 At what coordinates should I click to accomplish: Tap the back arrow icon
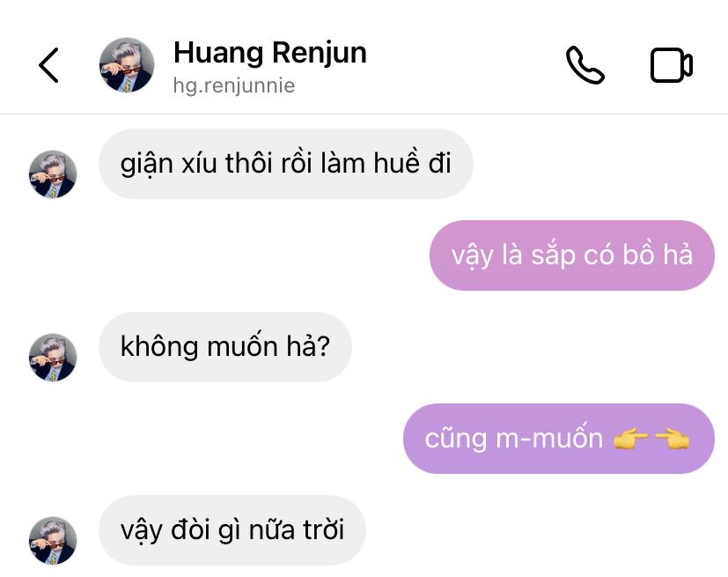(x=48, y=65)
